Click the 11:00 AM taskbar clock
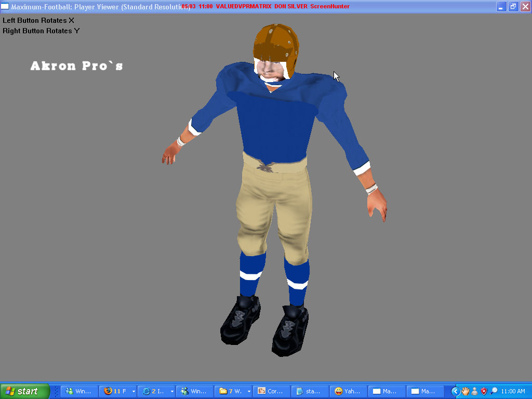The height and width of the screenshot is (399, 532). pos(513,391)
